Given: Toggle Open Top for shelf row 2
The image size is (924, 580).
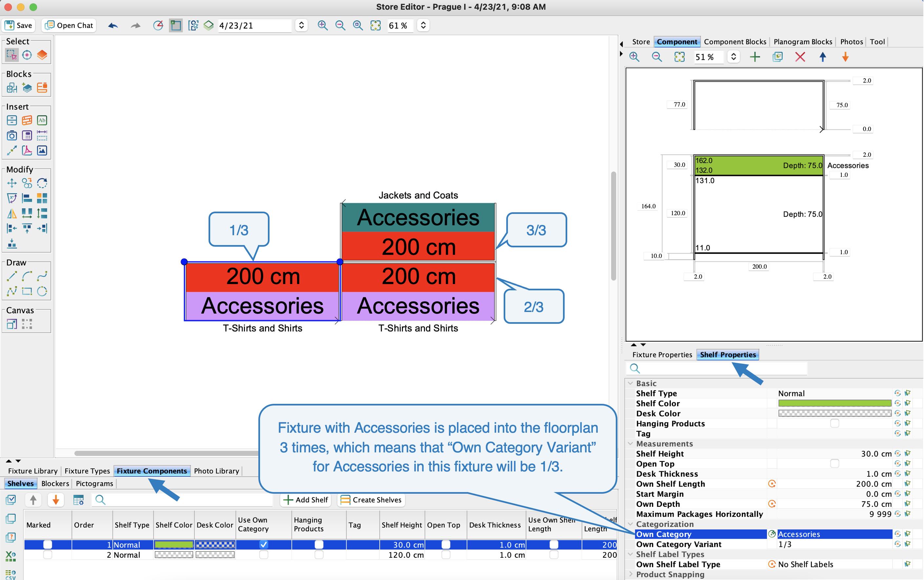Looking at the screenshot, I should 446,555.
